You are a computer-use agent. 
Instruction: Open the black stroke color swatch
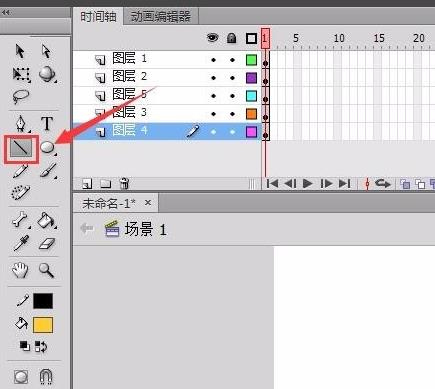43,301
